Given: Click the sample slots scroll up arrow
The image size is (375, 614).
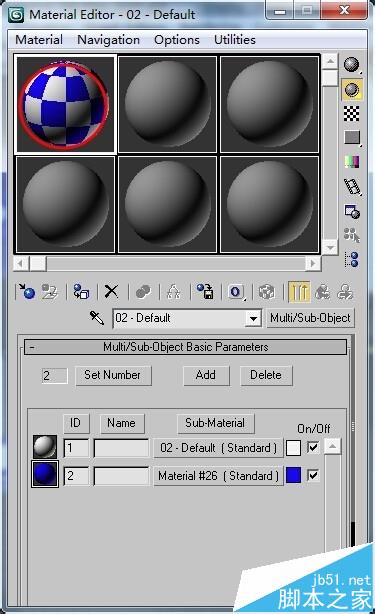Looking at the screenshot, I should click(330, 61).
